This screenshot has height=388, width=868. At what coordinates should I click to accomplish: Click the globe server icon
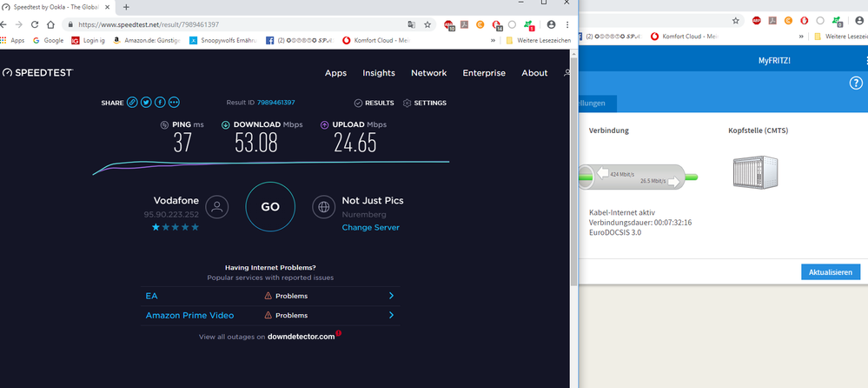324,207
